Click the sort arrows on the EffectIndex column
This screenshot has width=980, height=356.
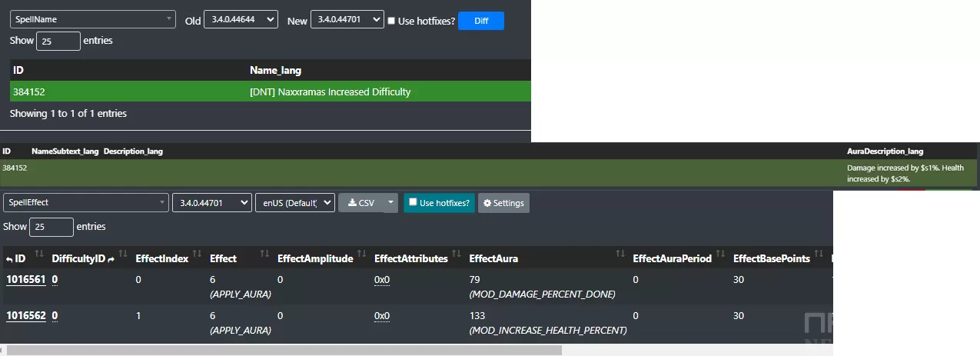click(x=196, y=255)
